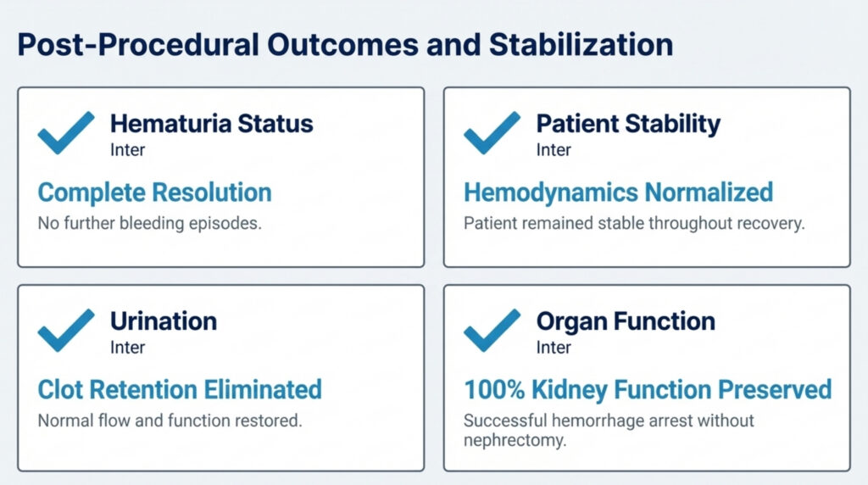Click the checkmark icon beside Organ Function
This screenshot has width=868, height=485.
pyautogui.click(x=492, y=330)
